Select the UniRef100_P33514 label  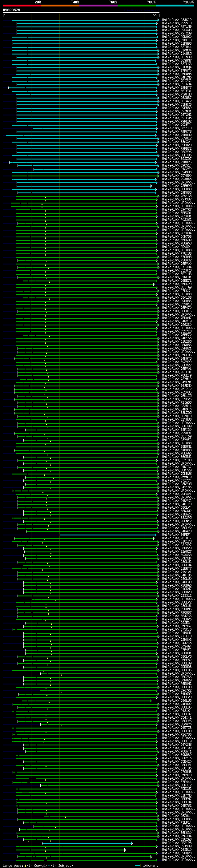[x=177, y=406]
